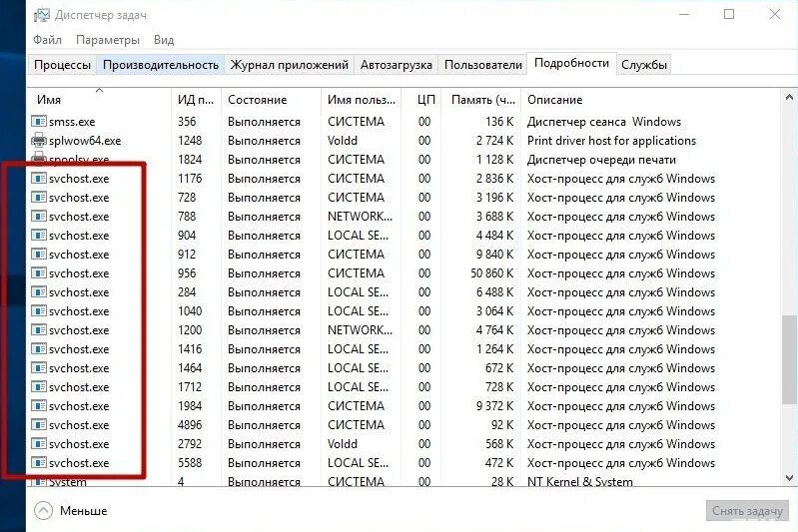The width and height of the screenshot is (798, 532).
Task: Sort by the Состояние column header
Action: coord(271,100)
